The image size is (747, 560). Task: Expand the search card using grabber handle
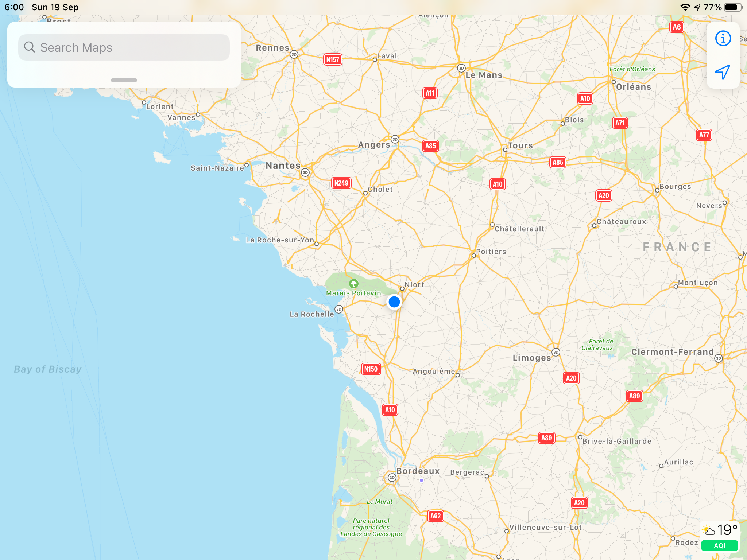point(124,80)
